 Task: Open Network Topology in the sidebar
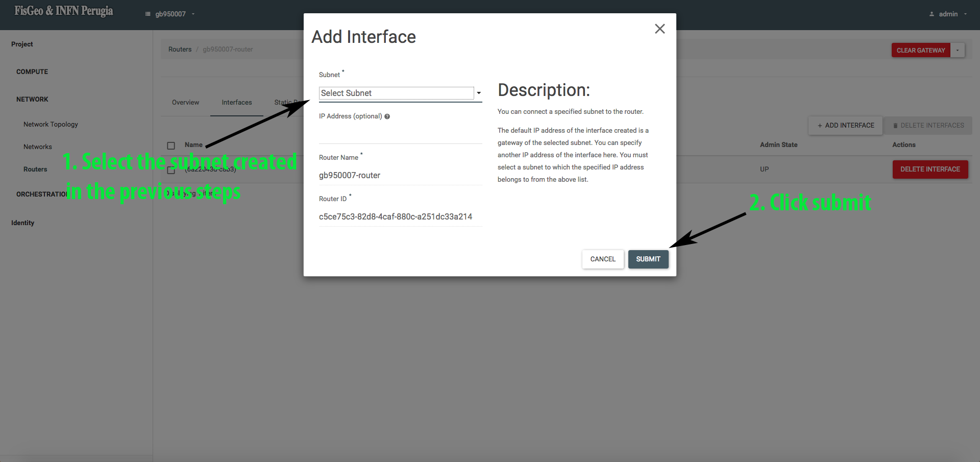click(51, 125)
